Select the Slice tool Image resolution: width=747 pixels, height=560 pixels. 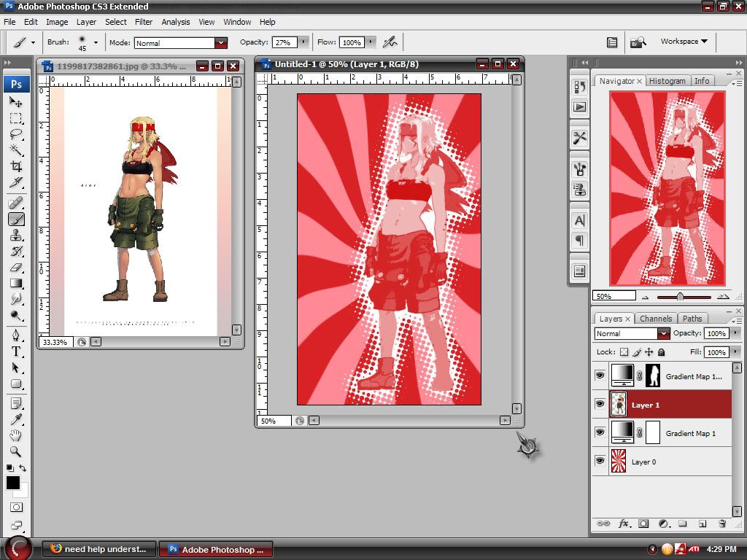tap(16, 182)
